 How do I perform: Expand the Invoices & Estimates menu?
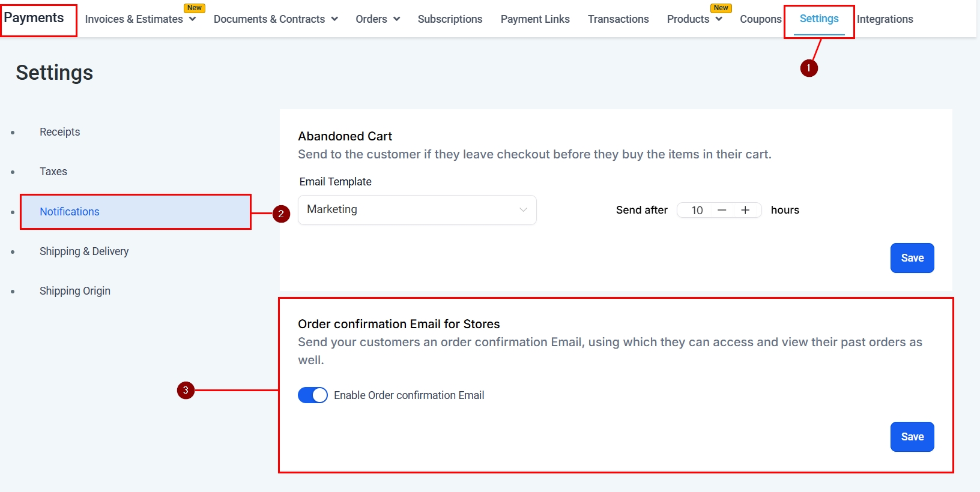click(x=141, y=19)
